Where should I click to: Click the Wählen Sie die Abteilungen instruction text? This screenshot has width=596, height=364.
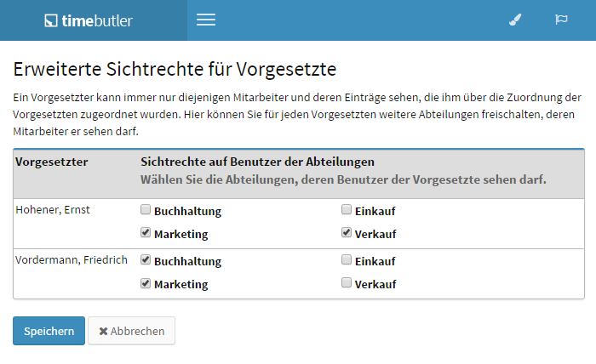point(342,179)
